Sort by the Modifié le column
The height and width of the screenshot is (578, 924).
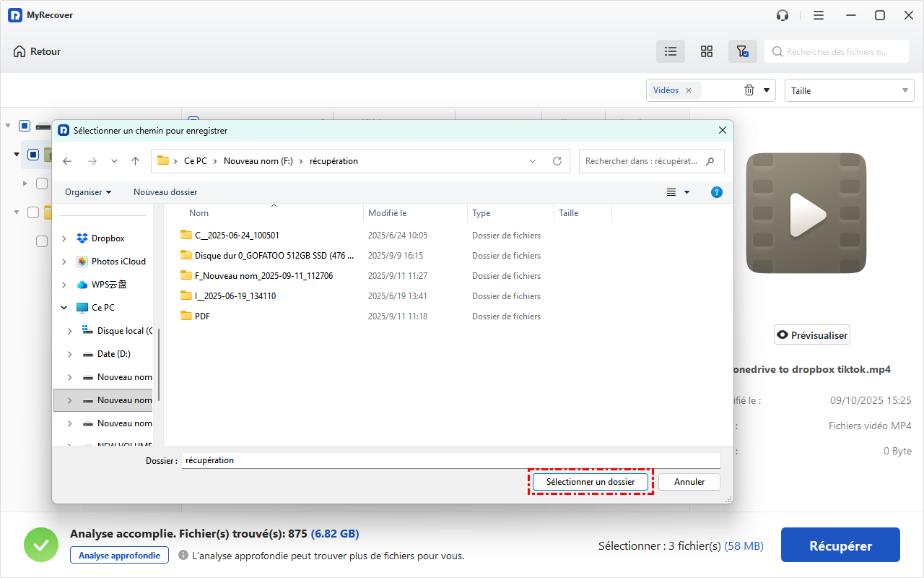point(388,213)
